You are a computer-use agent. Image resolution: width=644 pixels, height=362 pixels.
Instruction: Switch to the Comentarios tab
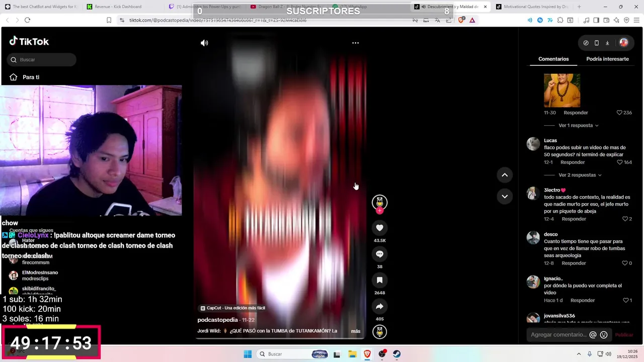click(x=553, y=59)
